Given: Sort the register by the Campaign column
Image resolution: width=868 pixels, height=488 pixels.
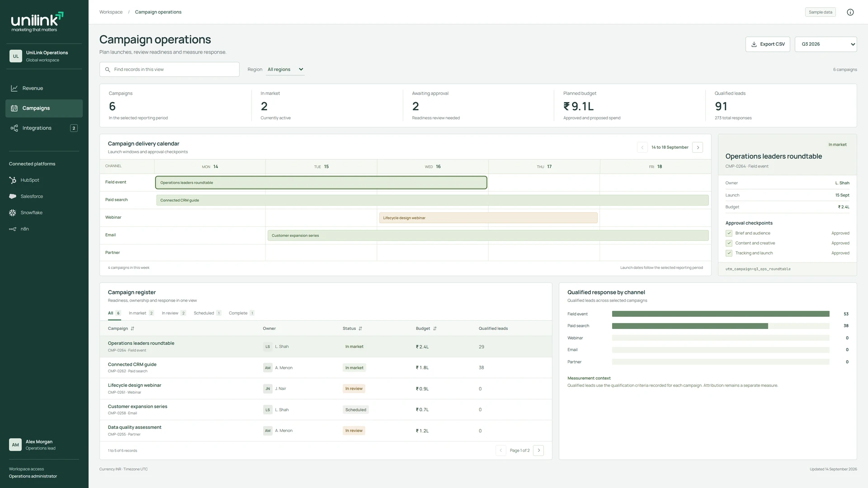Looking at the screenshot, I should [121, 328].
